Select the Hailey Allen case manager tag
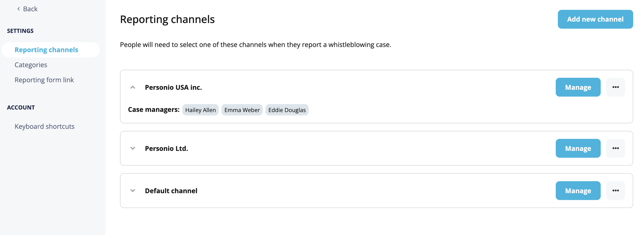This screenshot has width=644, height=235. [200, 110]
